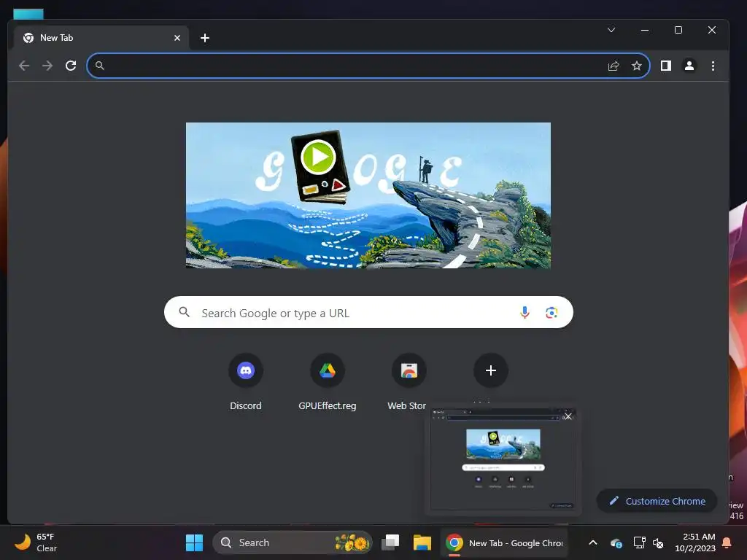Start voice search with microphone icon
Screen dimensions: 747x560
click(525, 312)
